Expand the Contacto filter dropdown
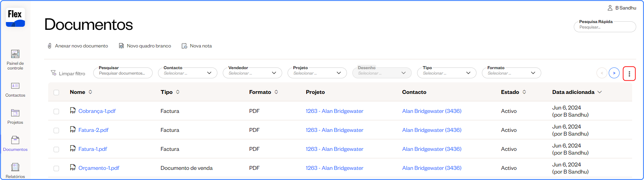This screenshot has width=644, height=180. click(188, 73)
